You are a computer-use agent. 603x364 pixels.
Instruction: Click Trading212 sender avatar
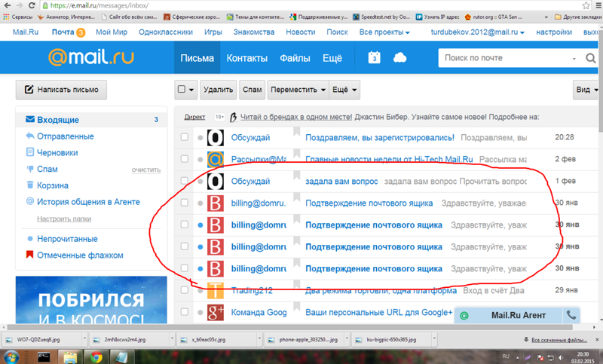click(x=216, y=291)
